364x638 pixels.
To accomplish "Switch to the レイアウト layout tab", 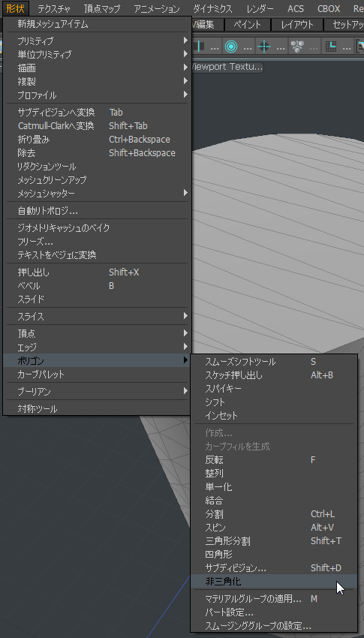I will 297,25.
